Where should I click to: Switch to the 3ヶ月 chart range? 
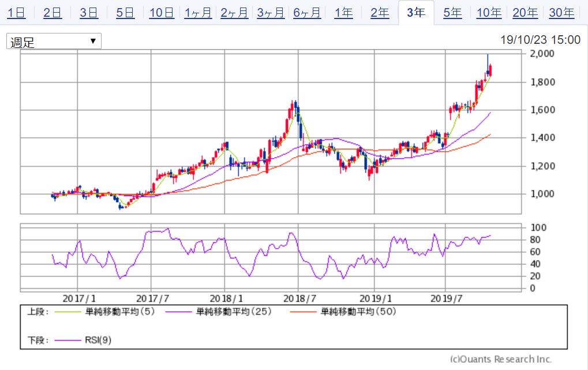point(271,13)
